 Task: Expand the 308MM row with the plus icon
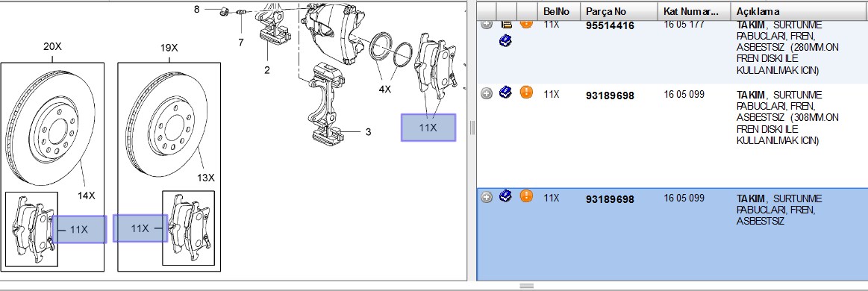(486, 93)
